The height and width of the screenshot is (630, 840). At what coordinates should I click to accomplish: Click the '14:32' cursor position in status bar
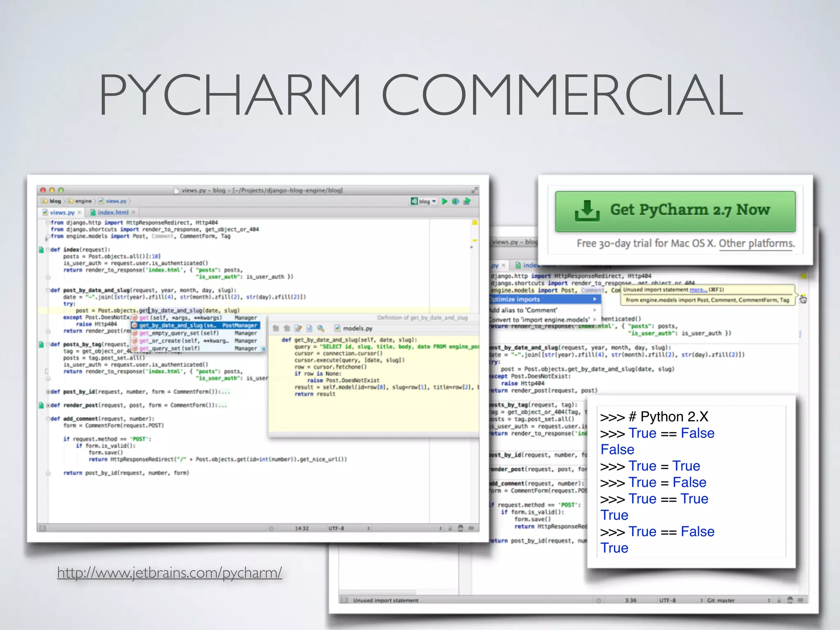pyautogui.click(x=302, y=528)
